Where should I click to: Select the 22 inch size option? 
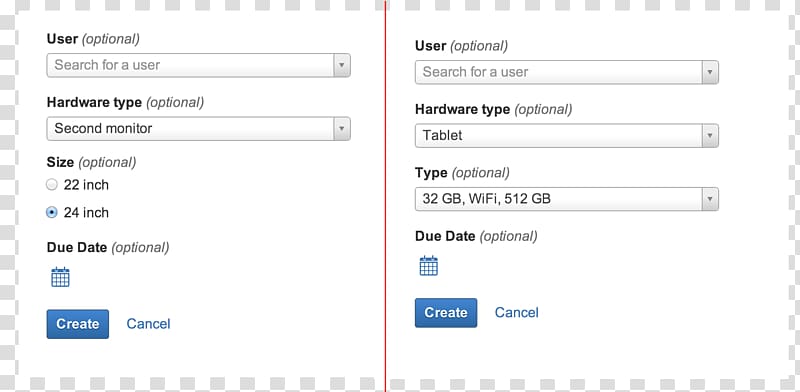click(x=52, y=185)
